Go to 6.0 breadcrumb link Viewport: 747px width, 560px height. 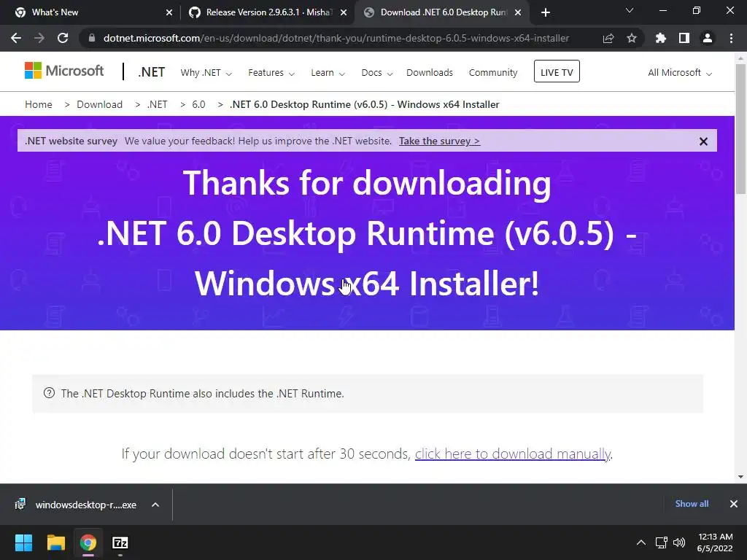(198, 104)
